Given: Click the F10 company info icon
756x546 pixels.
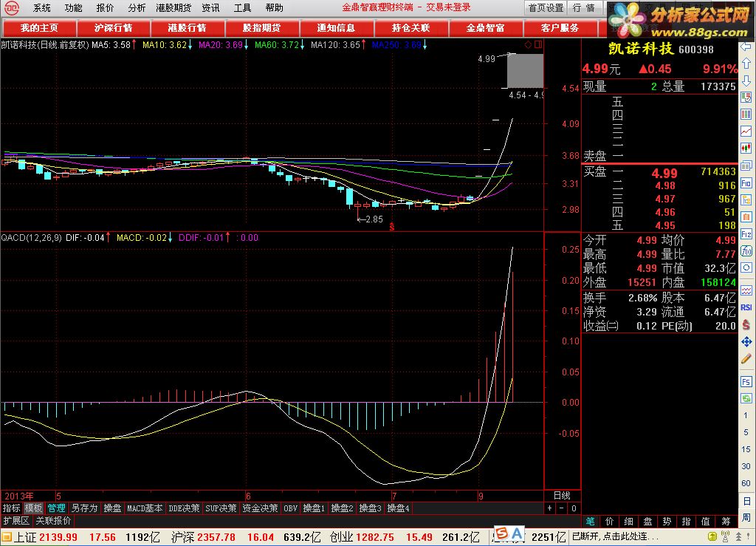Looking at the screenshot, I should (x=746, y=183).
